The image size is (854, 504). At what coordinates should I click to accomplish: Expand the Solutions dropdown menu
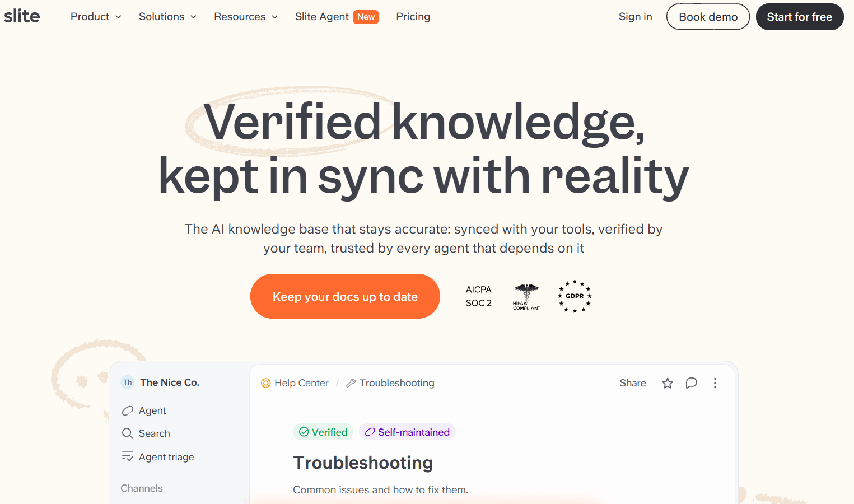(x=167, y=17)
